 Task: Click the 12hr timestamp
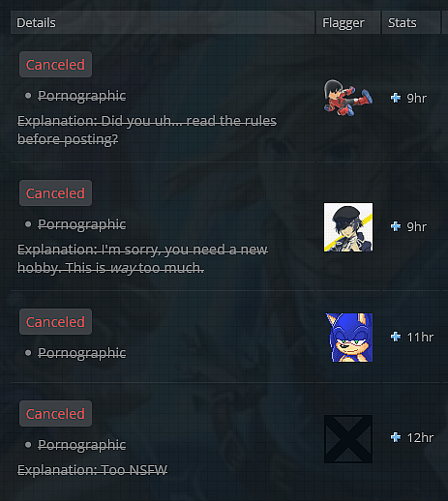[x=420, y=438]
